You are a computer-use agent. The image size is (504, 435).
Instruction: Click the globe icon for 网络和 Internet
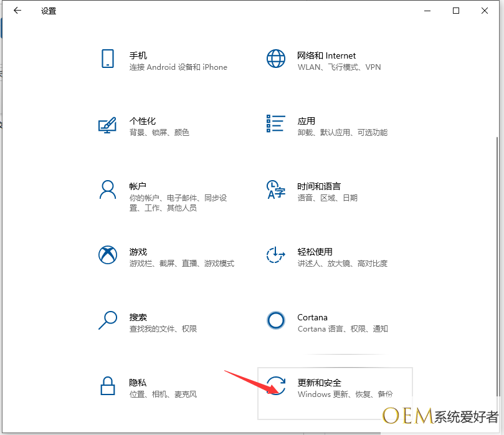click(275, 59)
